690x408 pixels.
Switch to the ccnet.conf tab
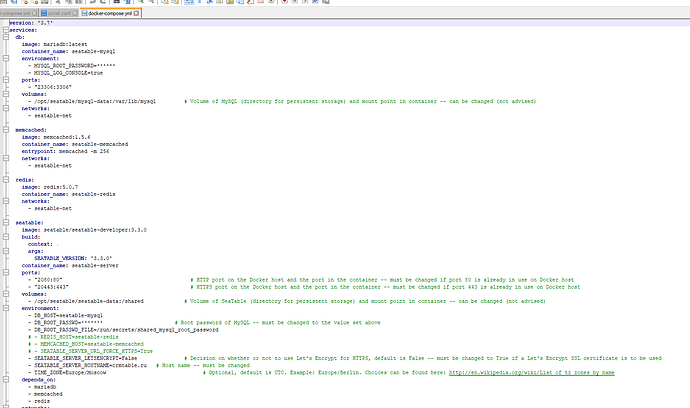coord(59,13)
